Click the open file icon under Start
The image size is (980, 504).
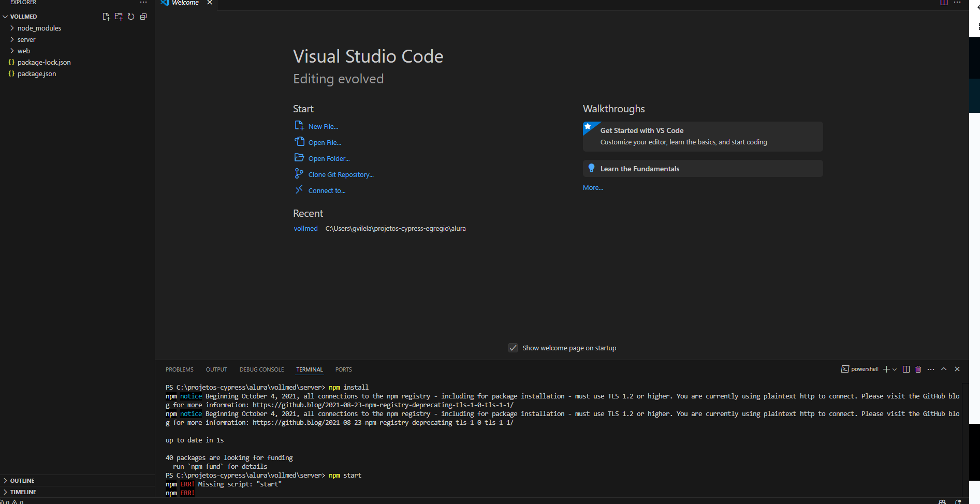pyautogui.click(x=299, y=141)
